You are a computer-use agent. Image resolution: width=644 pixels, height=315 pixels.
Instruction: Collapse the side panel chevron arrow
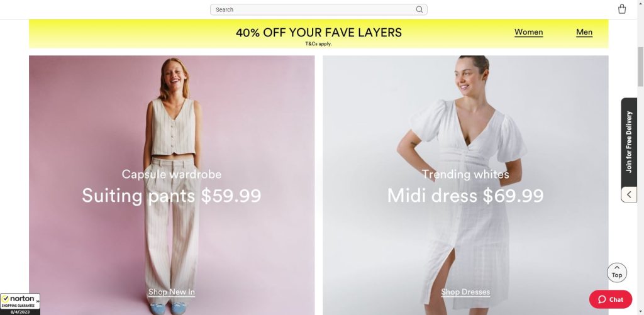[x=629, y=194]
